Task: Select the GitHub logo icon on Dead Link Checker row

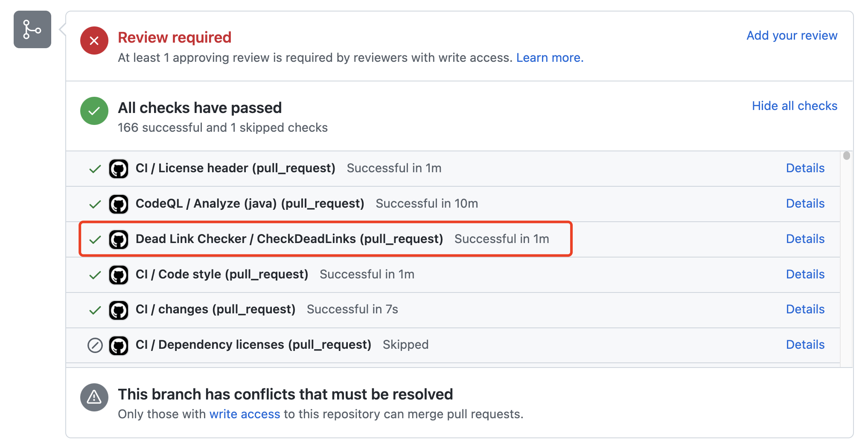Action: pos(119,239)
